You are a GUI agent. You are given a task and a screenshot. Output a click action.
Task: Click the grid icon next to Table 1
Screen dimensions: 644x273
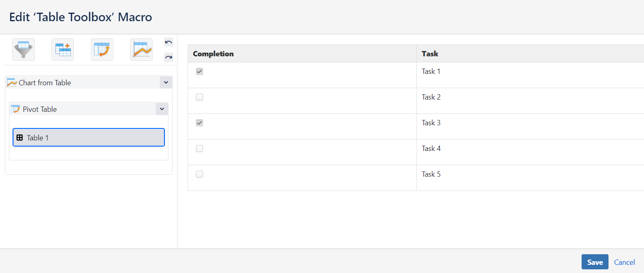[20, 138]
